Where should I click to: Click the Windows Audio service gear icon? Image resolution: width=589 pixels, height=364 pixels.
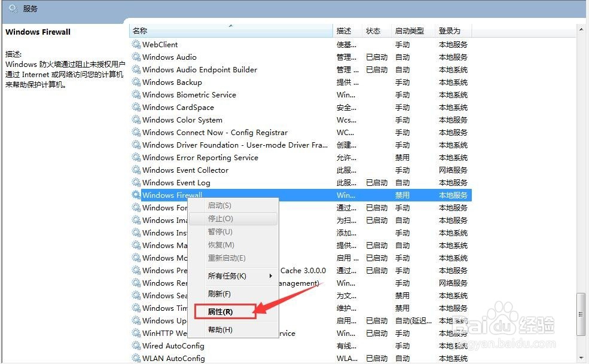[136, 57]
